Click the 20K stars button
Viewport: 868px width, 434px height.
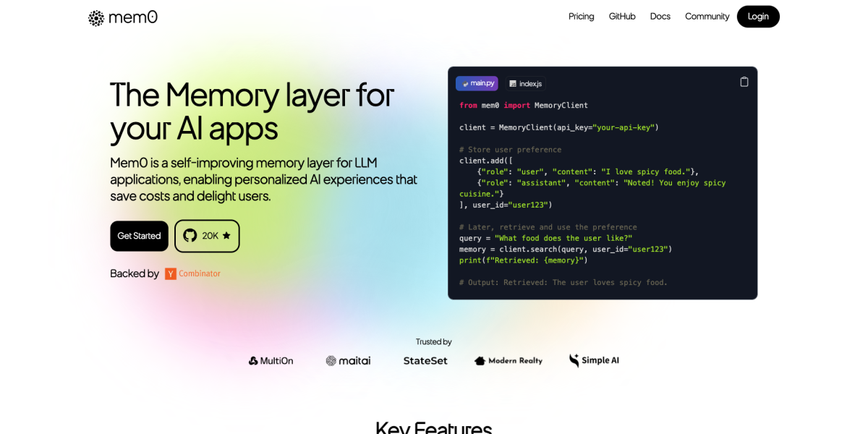pos(207,236)
